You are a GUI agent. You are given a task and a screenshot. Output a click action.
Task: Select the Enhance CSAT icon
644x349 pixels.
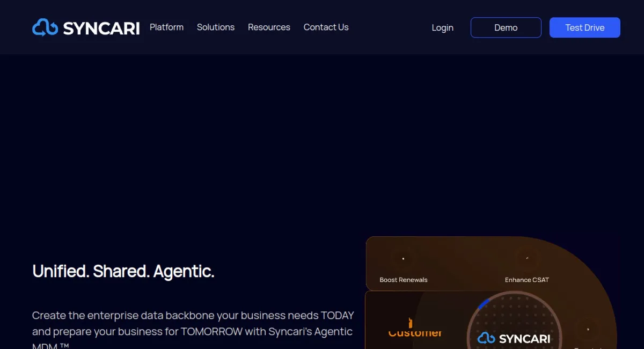[527, 258]
